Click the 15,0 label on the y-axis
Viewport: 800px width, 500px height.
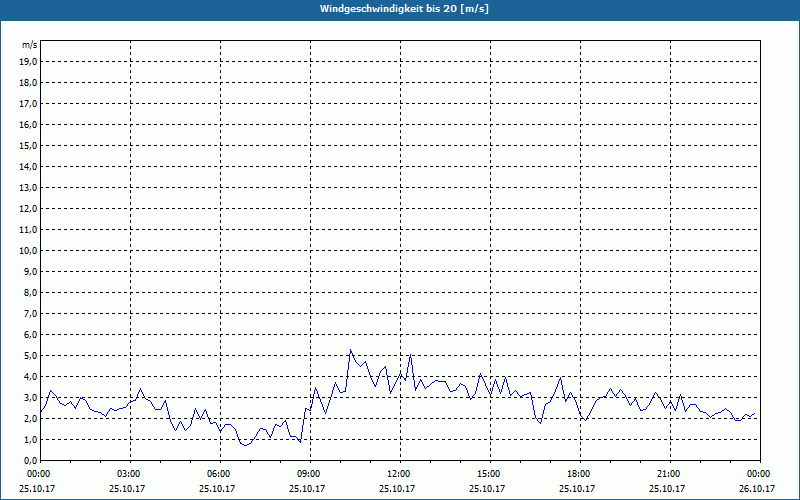(x=30, y=145)
